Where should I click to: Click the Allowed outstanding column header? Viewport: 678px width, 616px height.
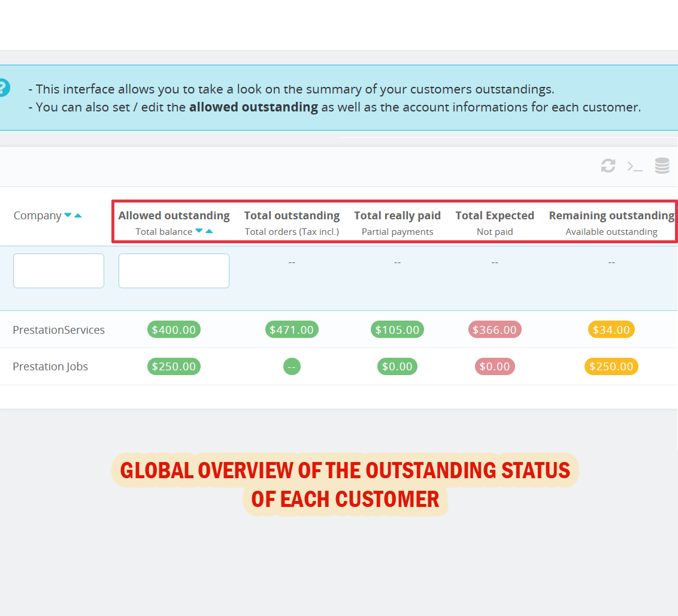[x=174, y=216]
